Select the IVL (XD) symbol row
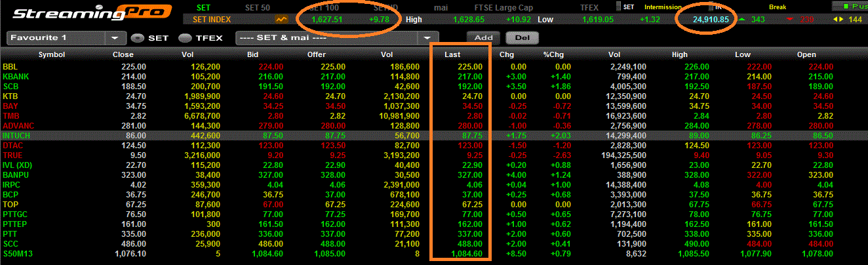This screenshot has width=868, height=265. pos(434,165)
